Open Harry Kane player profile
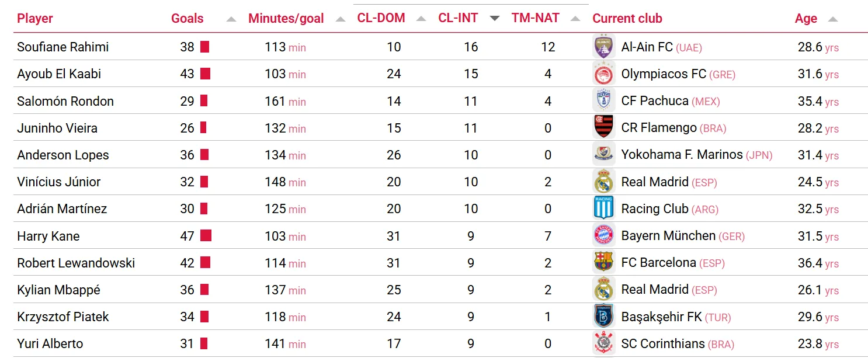The height and width of the screenshot is (358, 868). point(48,236)
